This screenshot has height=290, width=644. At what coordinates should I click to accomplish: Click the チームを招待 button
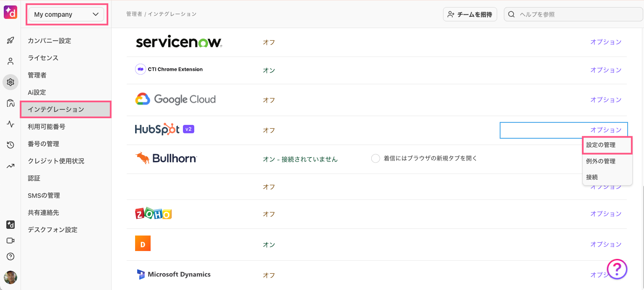tap(470, 14)
